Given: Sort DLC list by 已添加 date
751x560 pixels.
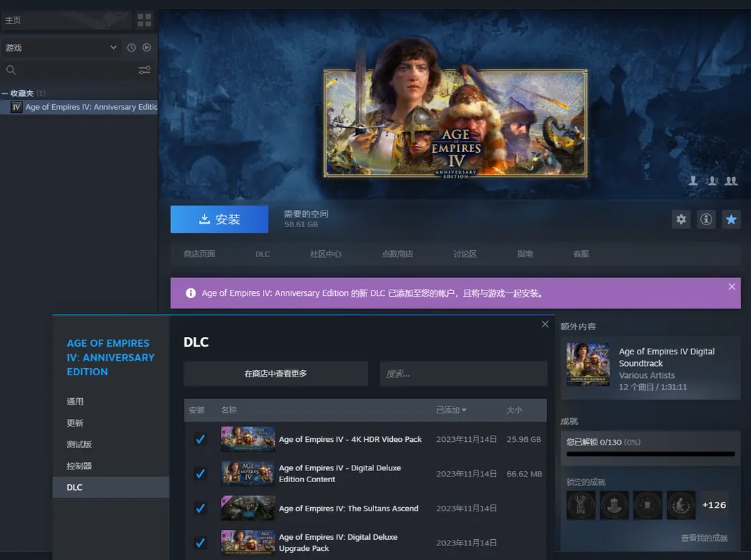Looking at the screenshot, I should click(451, 410).
